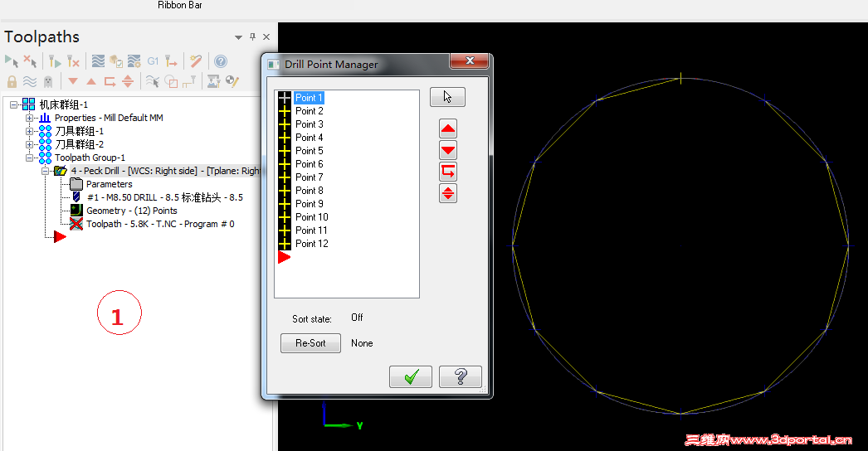Click the select-points arrow button in dialog

point(447,97)
